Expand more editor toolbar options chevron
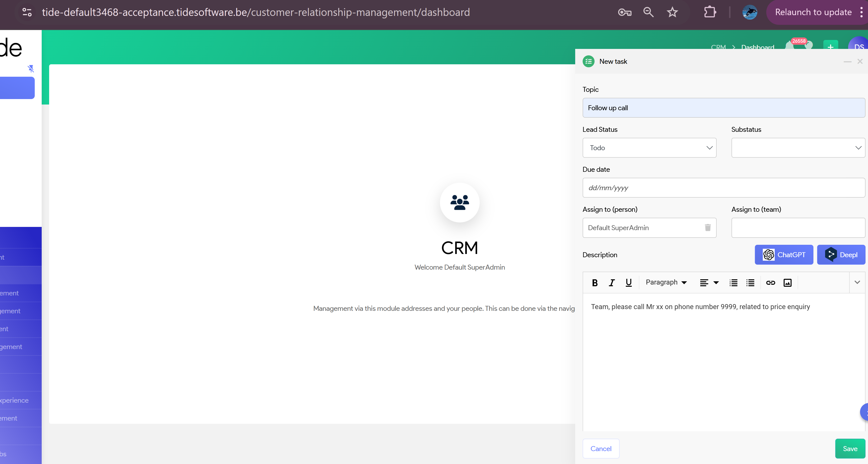This screenshot has height=464, width=868. (x=857, y=282)
